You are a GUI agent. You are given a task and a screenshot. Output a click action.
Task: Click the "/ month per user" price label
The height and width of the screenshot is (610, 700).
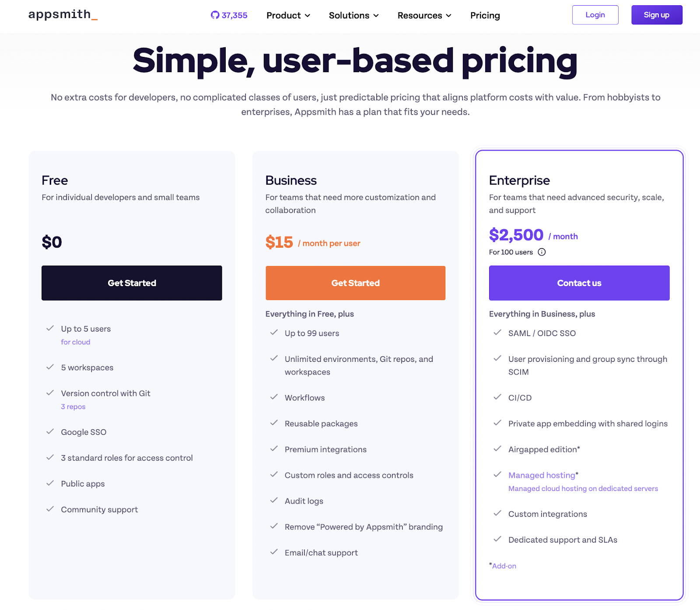tap(329, 243)
